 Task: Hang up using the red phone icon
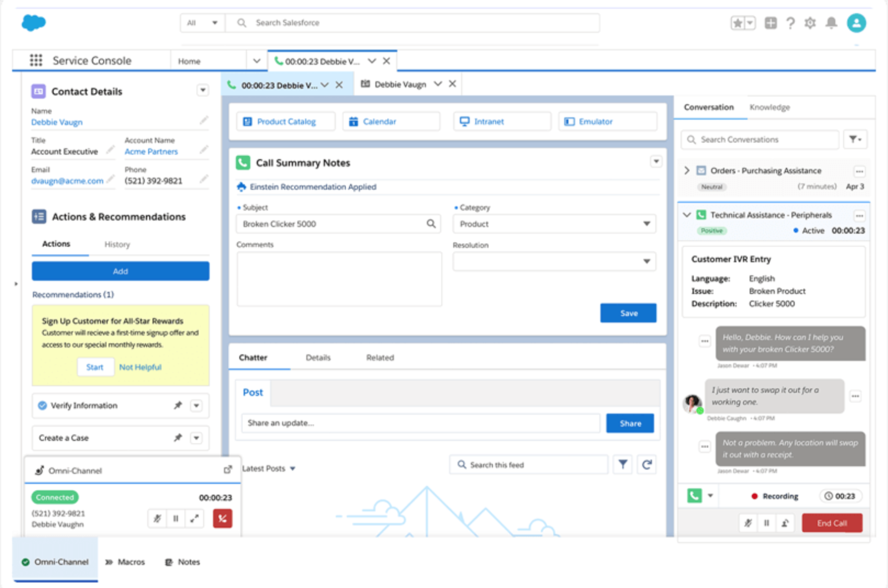222,518
